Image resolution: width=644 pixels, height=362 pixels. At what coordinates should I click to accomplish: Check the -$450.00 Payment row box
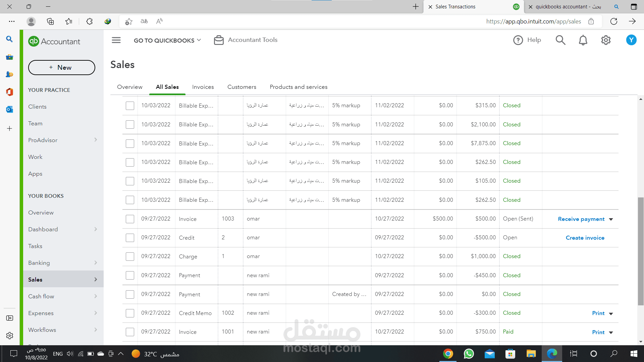pos(130,276)
